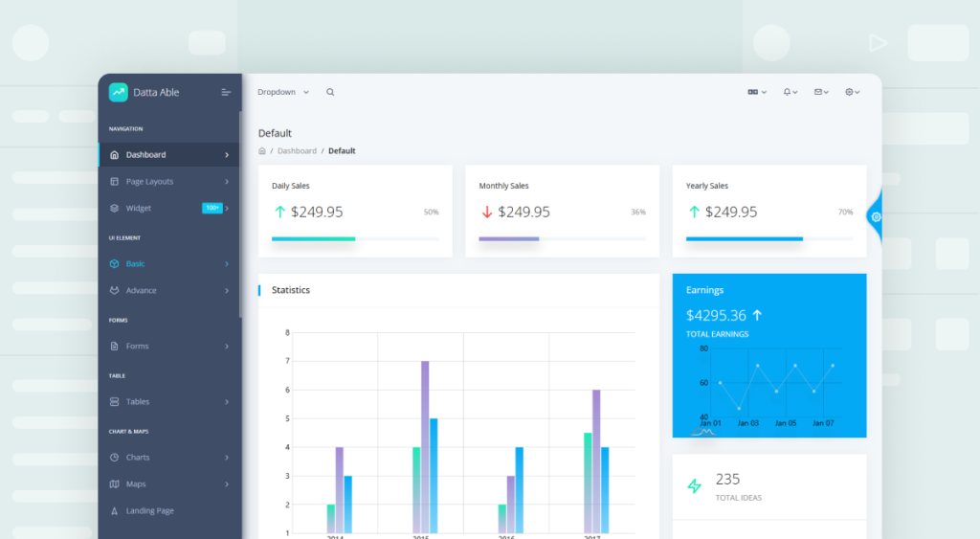
Task: Click the sidebar vertical scrollbar
Action: pyautogui.click(x=240, y=214)
